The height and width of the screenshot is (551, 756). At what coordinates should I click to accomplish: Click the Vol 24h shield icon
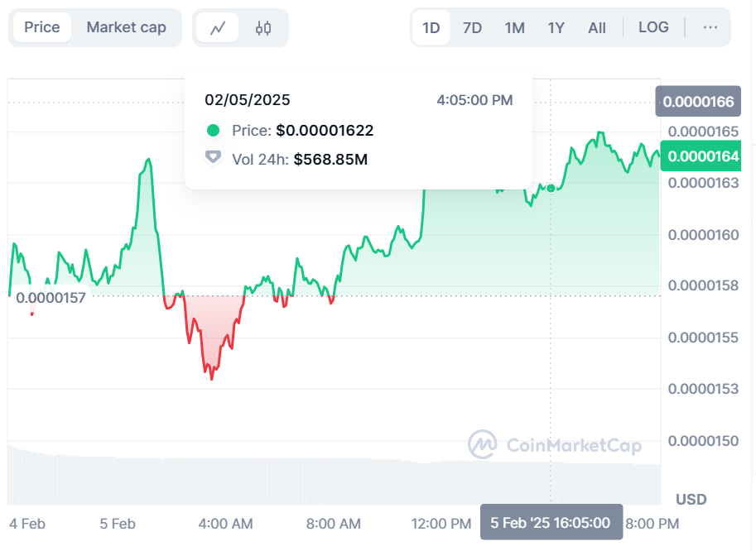click(214, 157)
